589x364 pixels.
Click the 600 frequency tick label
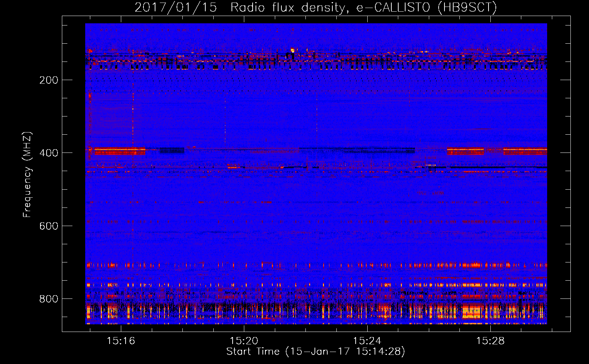pos(49,226)
